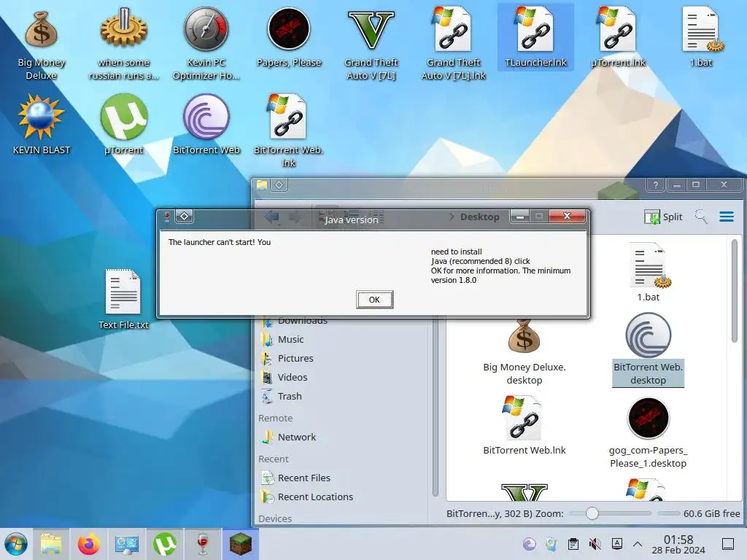Select µTorrent.lnk desktop shortcut

618,37
